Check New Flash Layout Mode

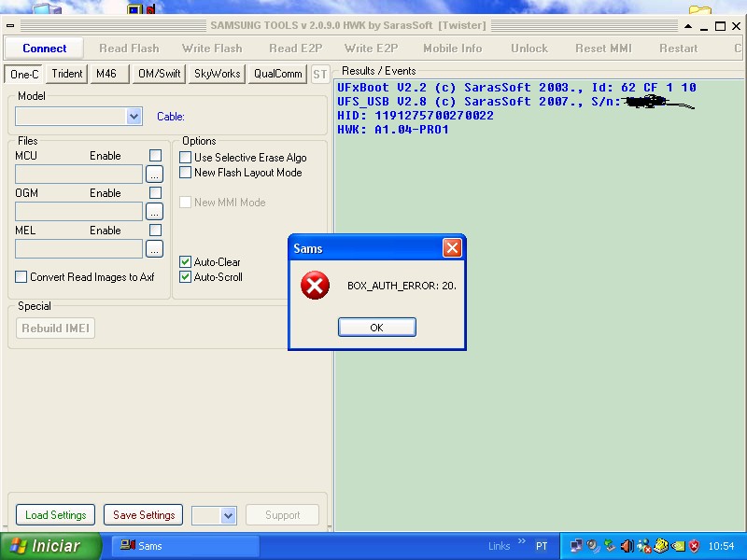tap(185, 173)
